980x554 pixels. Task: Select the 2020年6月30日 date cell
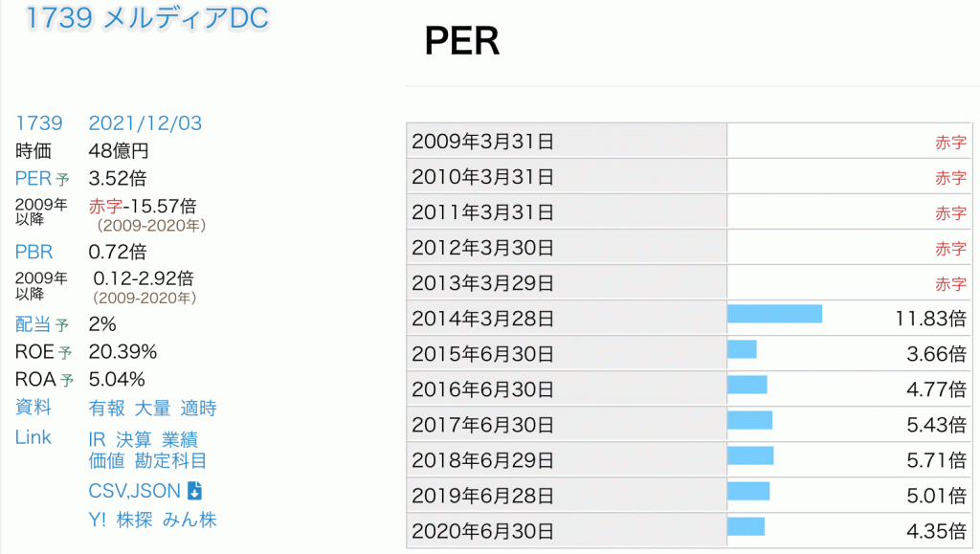[483, 531]
